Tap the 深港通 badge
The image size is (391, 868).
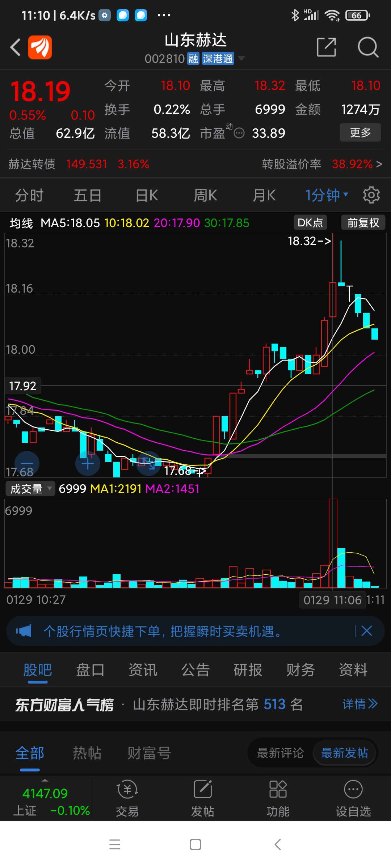click(x=218, y=59)
